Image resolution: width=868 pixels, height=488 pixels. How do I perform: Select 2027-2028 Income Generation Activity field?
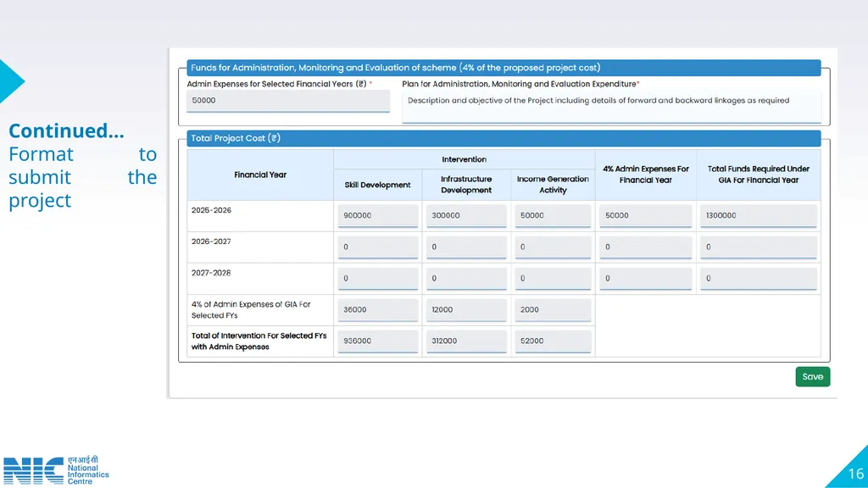click(553, 279)
